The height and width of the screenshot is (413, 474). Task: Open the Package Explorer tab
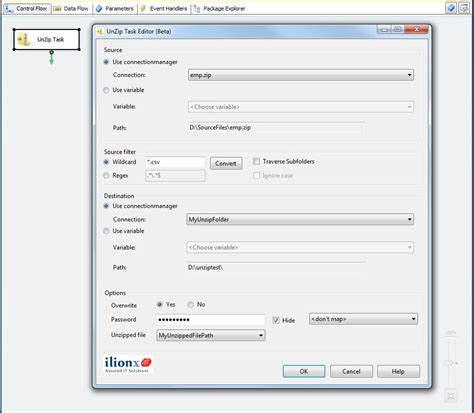220,9
